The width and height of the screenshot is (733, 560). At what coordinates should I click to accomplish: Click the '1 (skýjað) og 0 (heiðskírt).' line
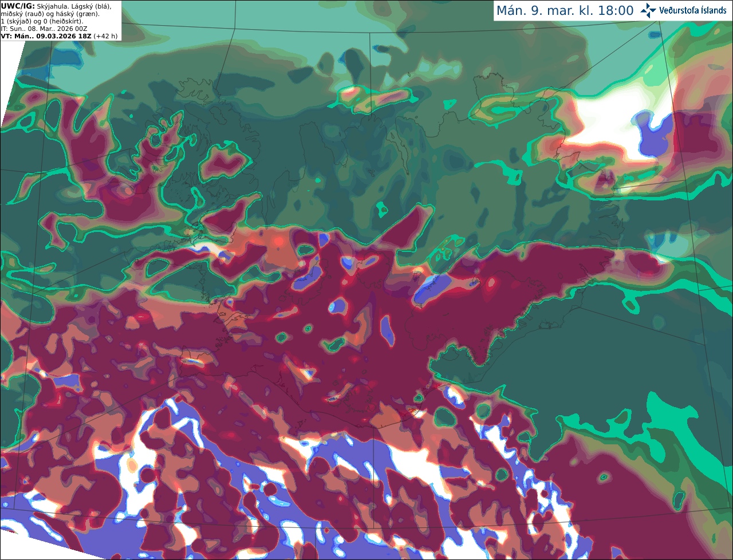coord(42,21)
